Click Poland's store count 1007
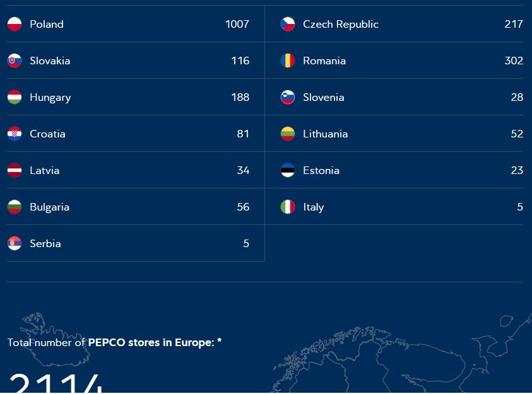Viewport: 532px width, 394px height. coord(237,24)
